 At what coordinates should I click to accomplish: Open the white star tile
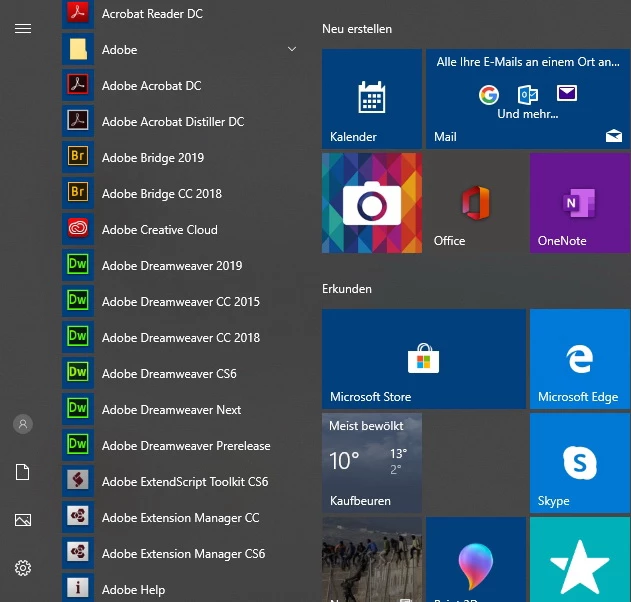click(580, 560)
